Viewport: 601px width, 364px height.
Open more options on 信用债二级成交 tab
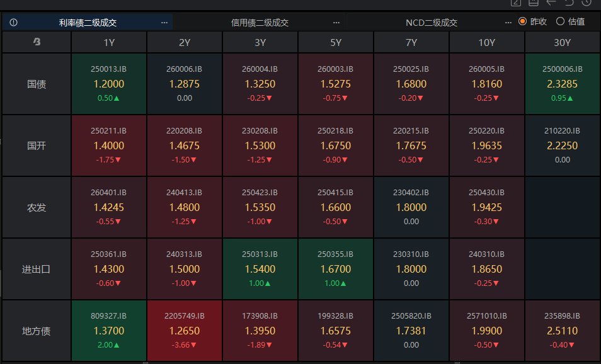(x=336, y=22)
